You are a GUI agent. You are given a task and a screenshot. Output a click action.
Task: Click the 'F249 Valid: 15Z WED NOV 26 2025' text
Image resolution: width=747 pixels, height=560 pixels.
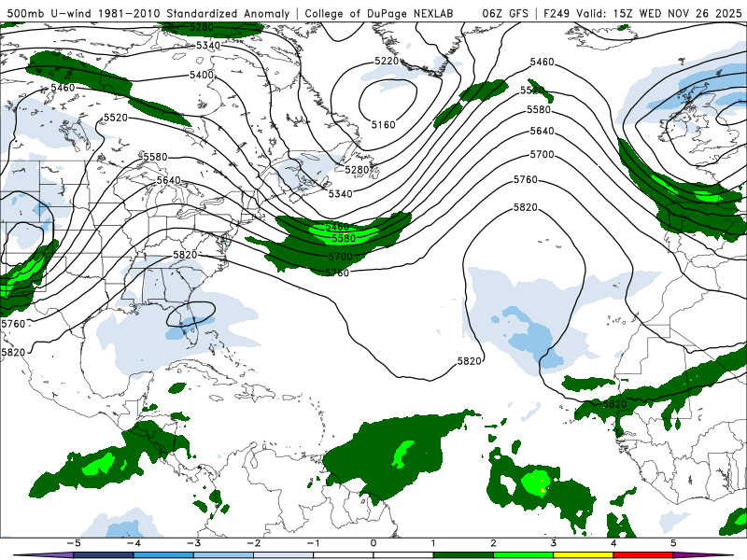(x=642, y=13)
